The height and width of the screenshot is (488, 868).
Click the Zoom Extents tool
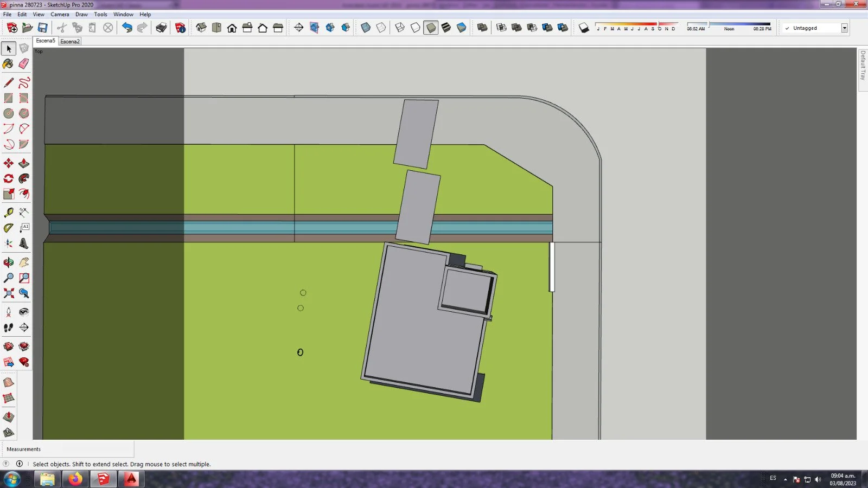point(8,293)
